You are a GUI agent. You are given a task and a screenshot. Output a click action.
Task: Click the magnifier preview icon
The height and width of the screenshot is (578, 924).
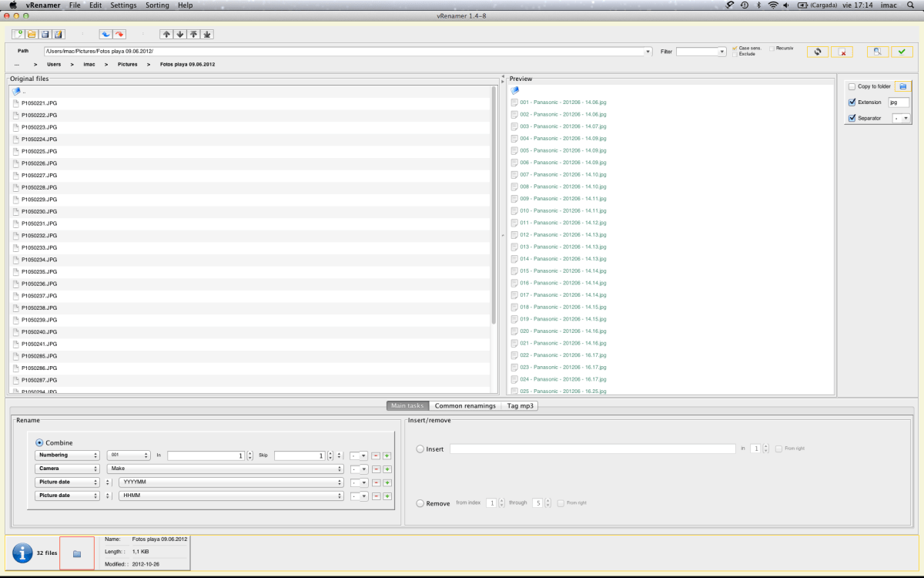[x=877, y=52]
